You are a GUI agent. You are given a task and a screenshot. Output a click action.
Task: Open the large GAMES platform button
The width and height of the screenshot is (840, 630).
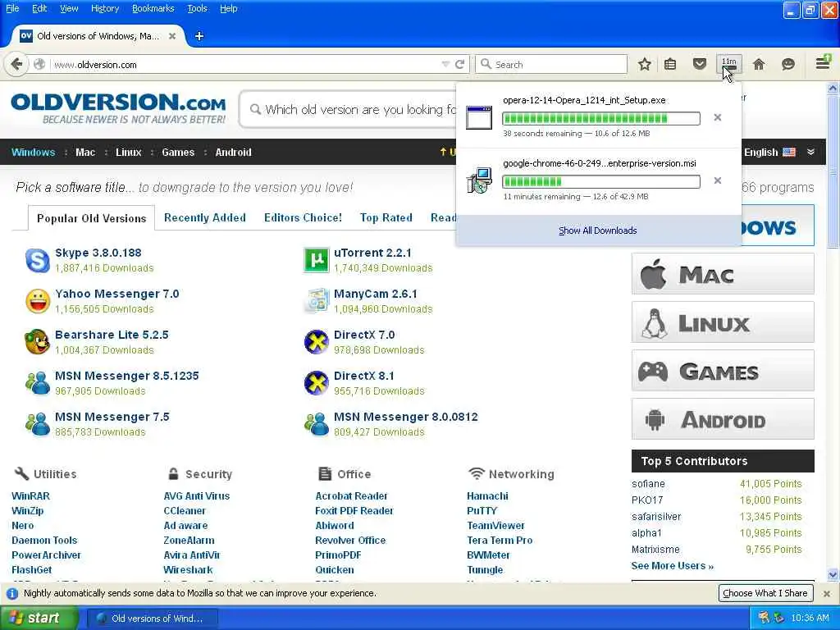click(723, 371)
